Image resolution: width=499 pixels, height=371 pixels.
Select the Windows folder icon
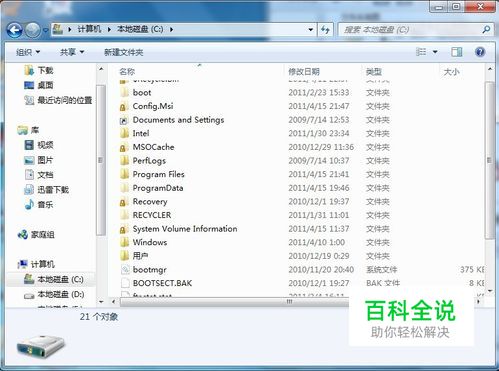coord(124,242)
